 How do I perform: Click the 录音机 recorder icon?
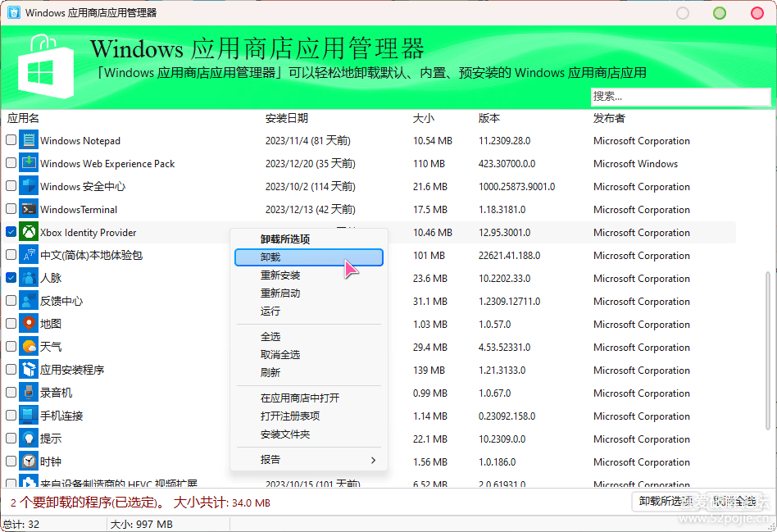point(29,393)
